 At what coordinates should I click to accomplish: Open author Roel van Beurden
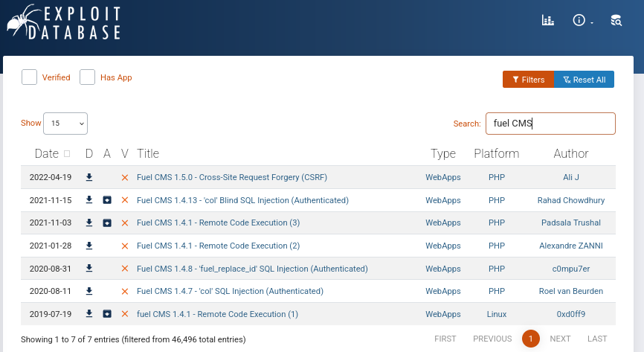(571, 291)
